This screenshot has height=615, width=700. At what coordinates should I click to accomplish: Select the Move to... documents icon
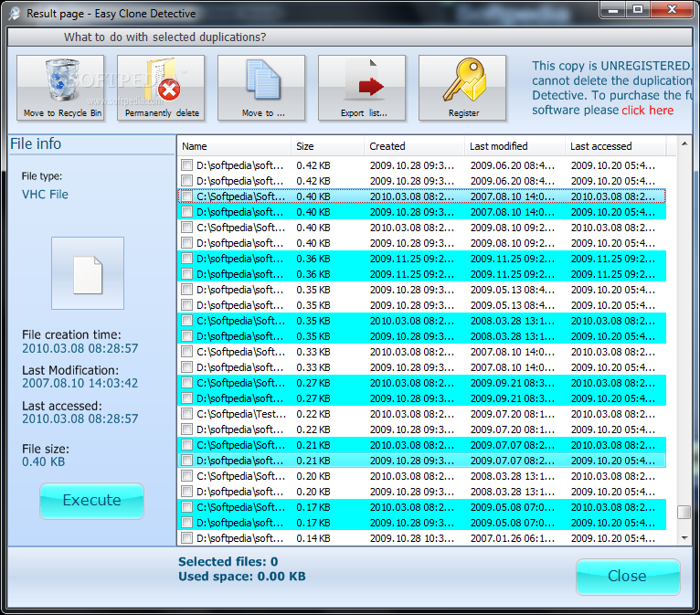click(261, 88)
